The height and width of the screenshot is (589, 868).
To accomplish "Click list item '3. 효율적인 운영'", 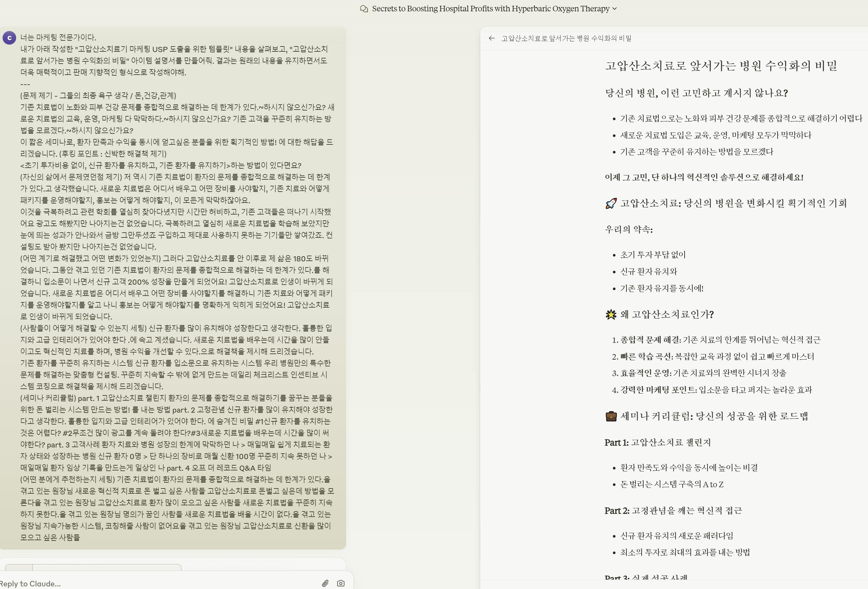I will coord(699,373).
